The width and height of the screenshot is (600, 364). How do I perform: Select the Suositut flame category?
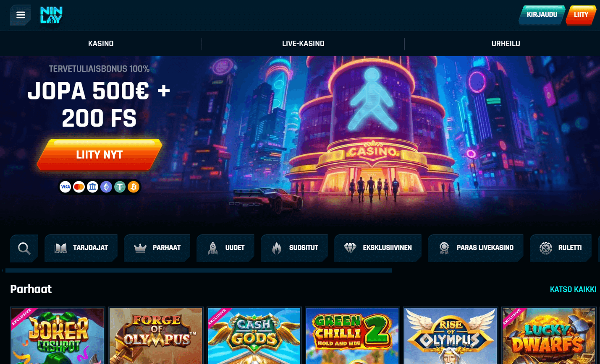(294, 248)
